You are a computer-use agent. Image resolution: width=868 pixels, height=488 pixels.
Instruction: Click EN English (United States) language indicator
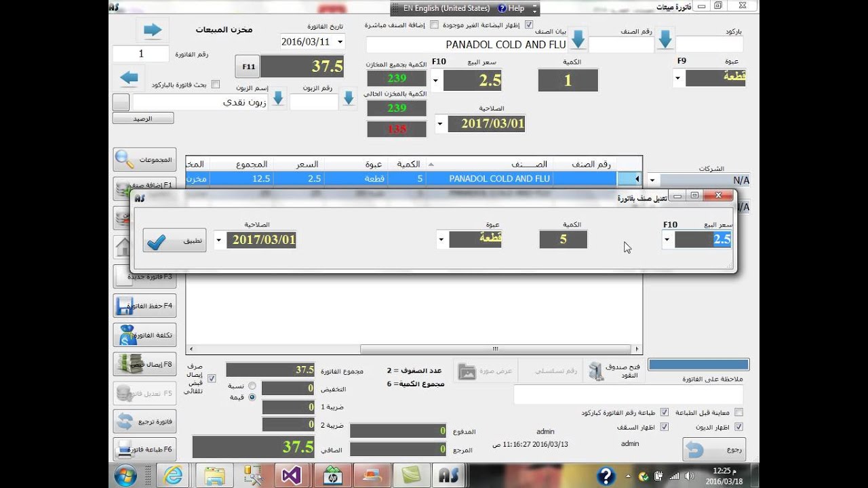coord(446,8)
